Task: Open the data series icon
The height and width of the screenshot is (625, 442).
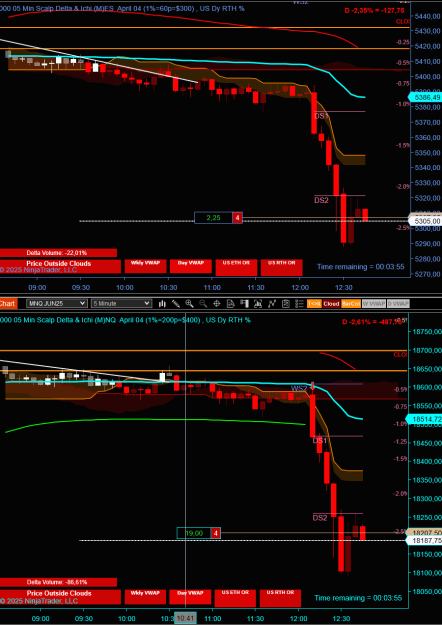Action: pyautogui.click(x=258, y=304)
